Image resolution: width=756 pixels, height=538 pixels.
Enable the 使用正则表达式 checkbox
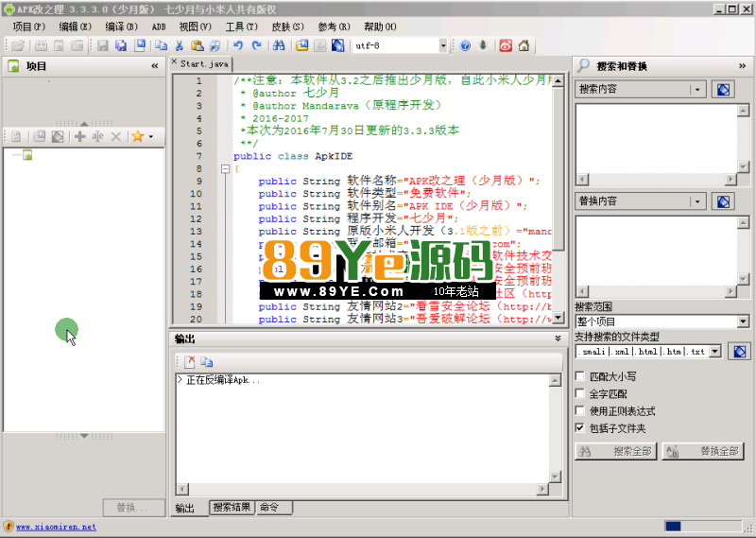580,410
